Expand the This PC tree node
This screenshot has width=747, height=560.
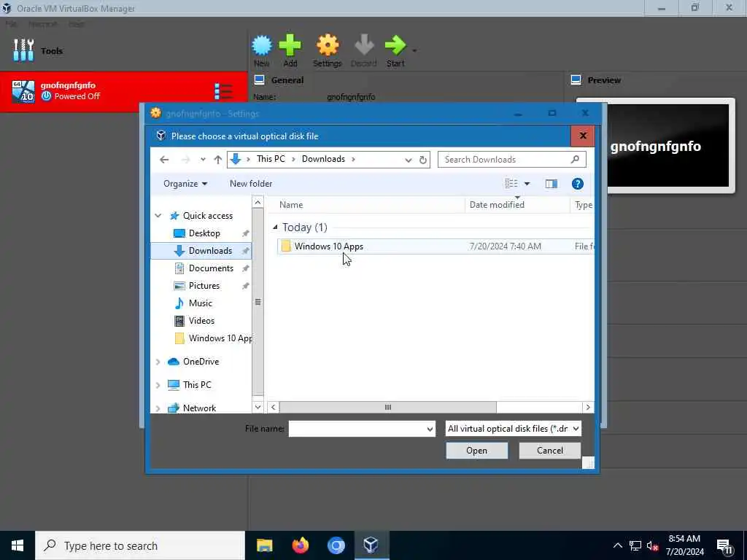tap(158, 385)
